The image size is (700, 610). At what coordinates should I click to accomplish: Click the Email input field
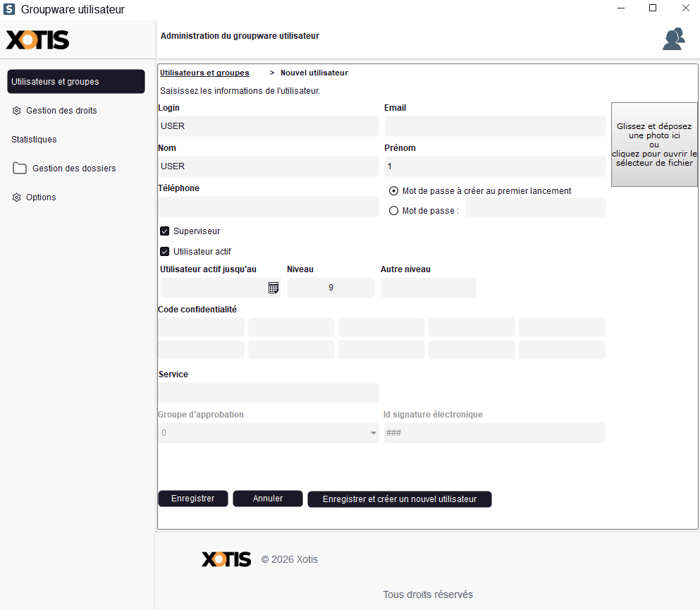pyautogui.click(x=495, y=126)
